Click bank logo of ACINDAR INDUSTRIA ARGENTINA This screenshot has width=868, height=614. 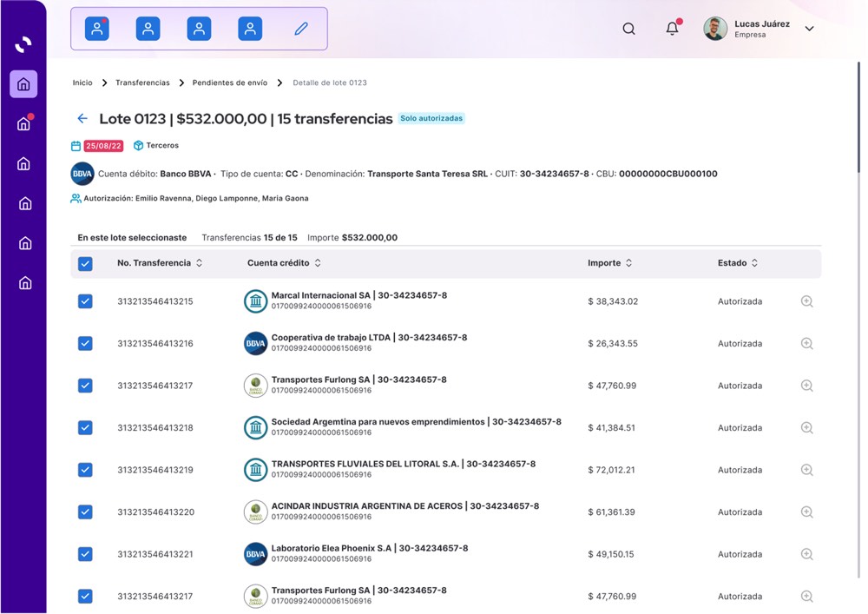[x=256, y=512]
